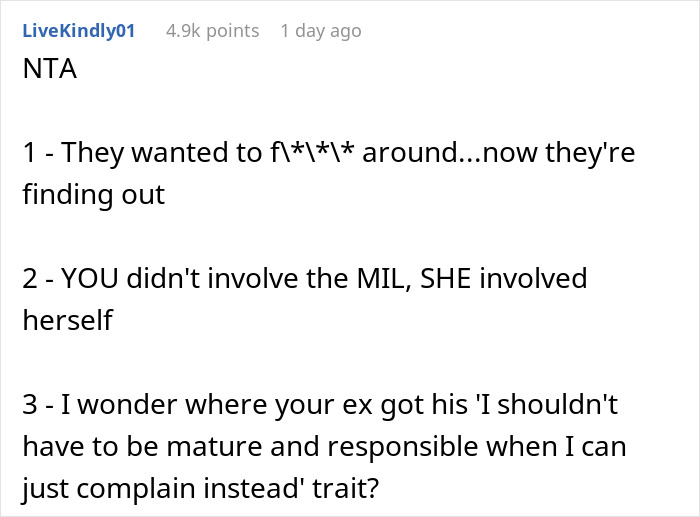Screen dimensions: 700x517
Task: Click the word 'herself'
Action: coord(68,320)
